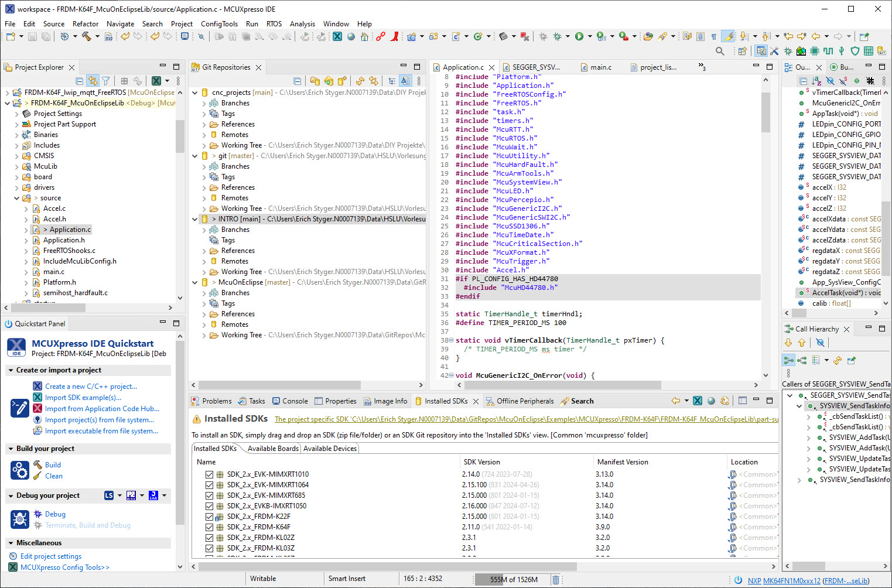Click the Clean link in Quickstart Panel
Viewport: 892px width, 588px height.
[53, 476]
